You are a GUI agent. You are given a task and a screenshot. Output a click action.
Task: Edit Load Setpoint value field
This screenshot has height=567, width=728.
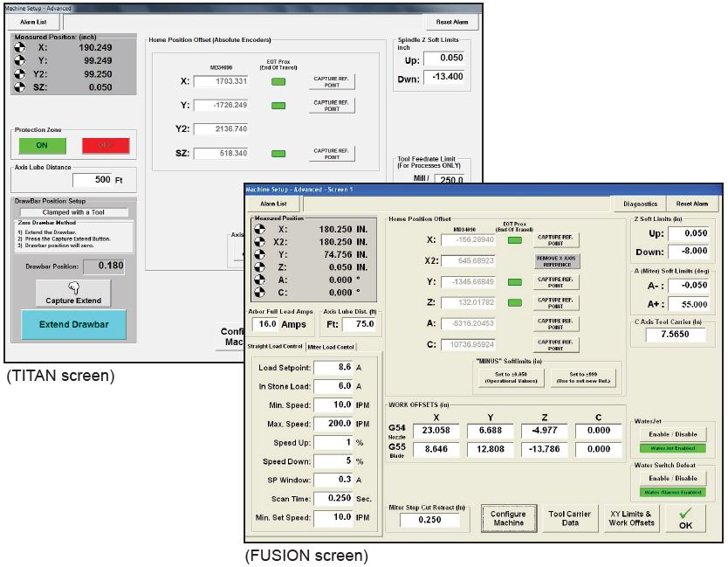click(333, 368)
